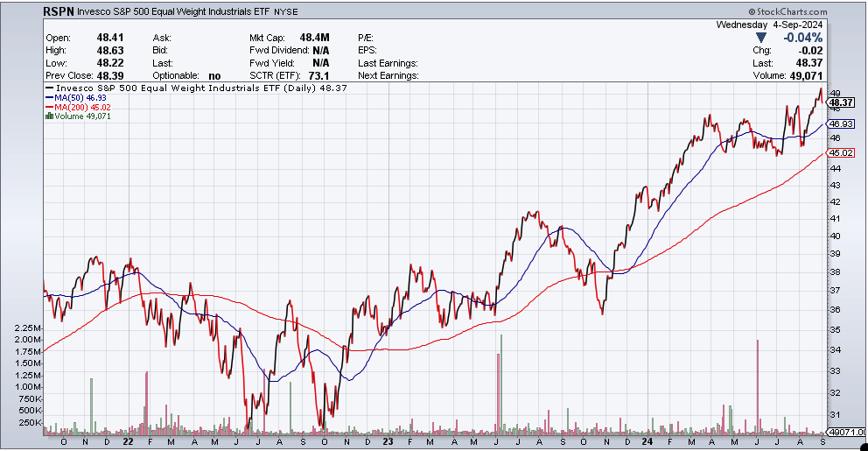Click the 45.02 MA(200) axis label

pyautogui.click(x=841, y=153)
